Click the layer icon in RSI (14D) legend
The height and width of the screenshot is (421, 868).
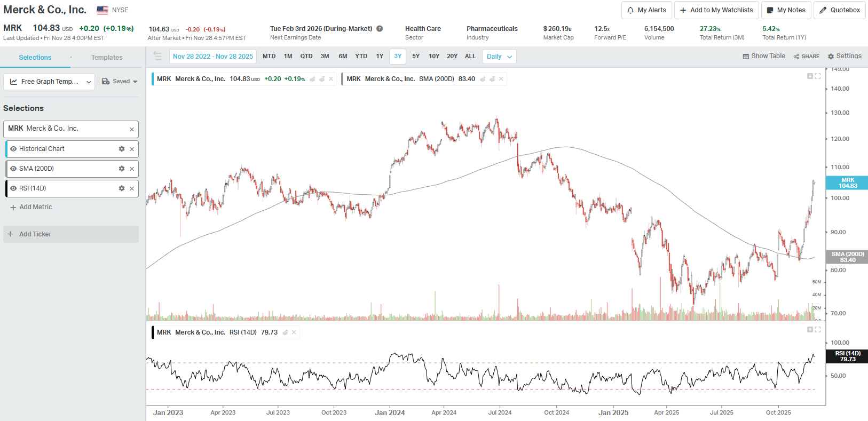[x=285, y=332]
